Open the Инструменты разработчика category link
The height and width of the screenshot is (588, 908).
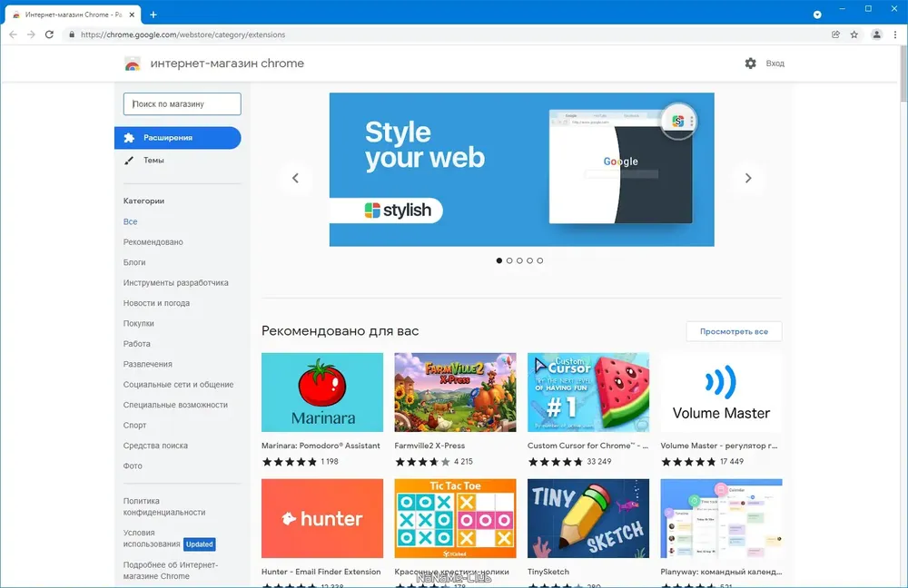(175, 282)
